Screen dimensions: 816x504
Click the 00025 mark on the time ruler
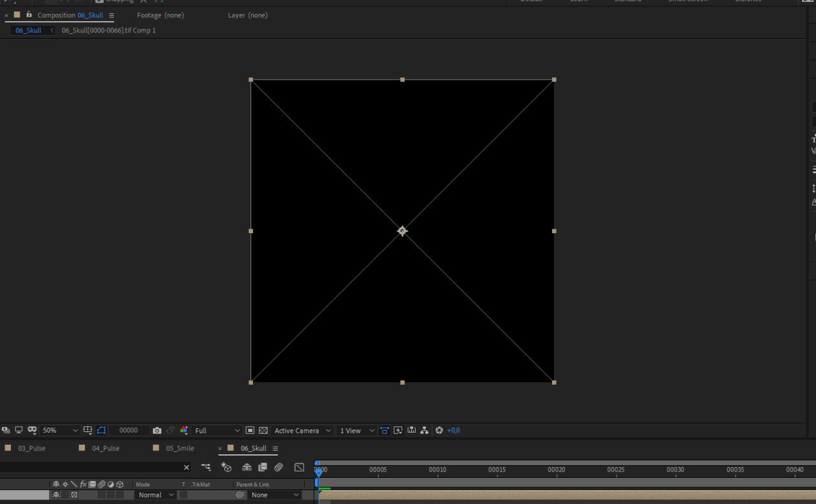click(616, 470)
